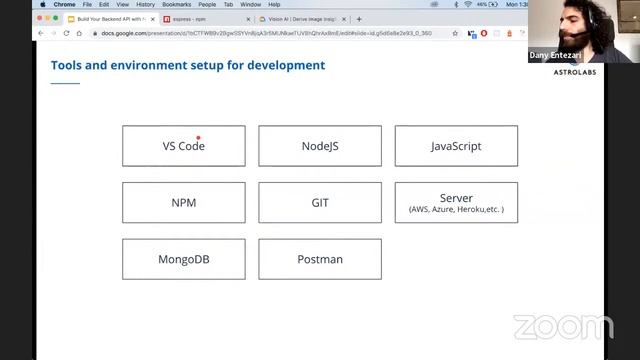The height and width of the screenshot is (360, 640).
Task: Select the Server box
Action: [456, 202]
